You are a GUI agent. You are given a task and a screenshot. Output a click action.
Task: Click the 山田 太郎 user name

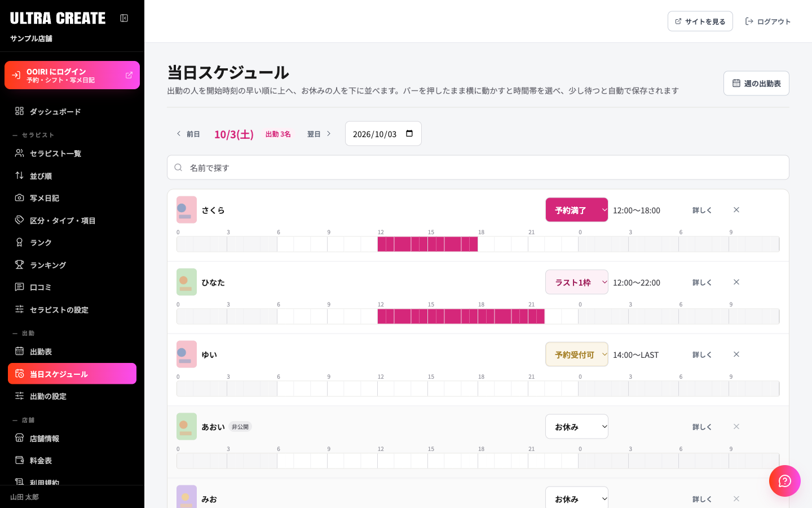[x=25, y=497]
